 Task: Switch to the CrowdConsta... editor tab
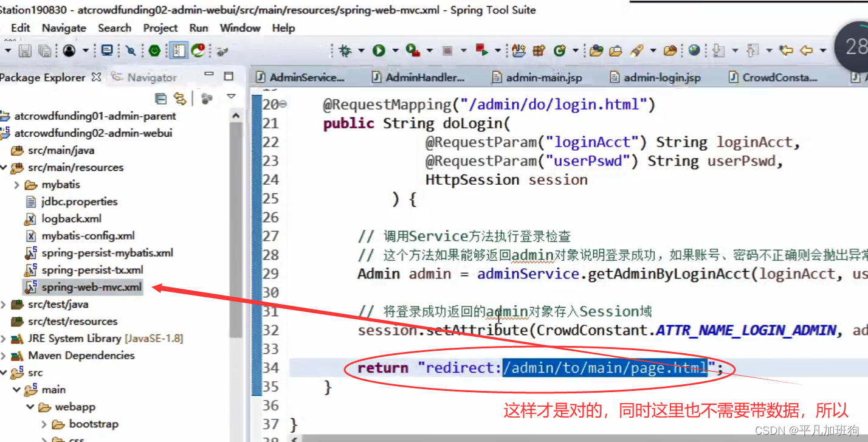(773, 77)
